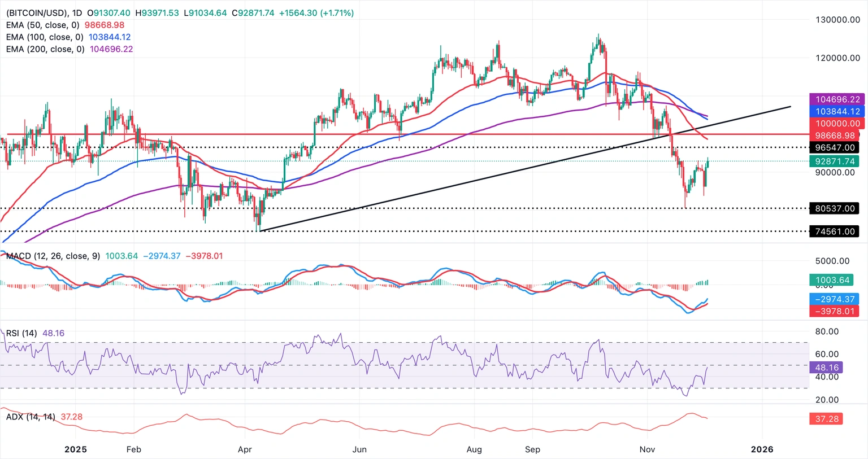This screenshot has width=868, height=459.
Task: Click the 74561.00 support level label
Action: [x=835, y=231]
